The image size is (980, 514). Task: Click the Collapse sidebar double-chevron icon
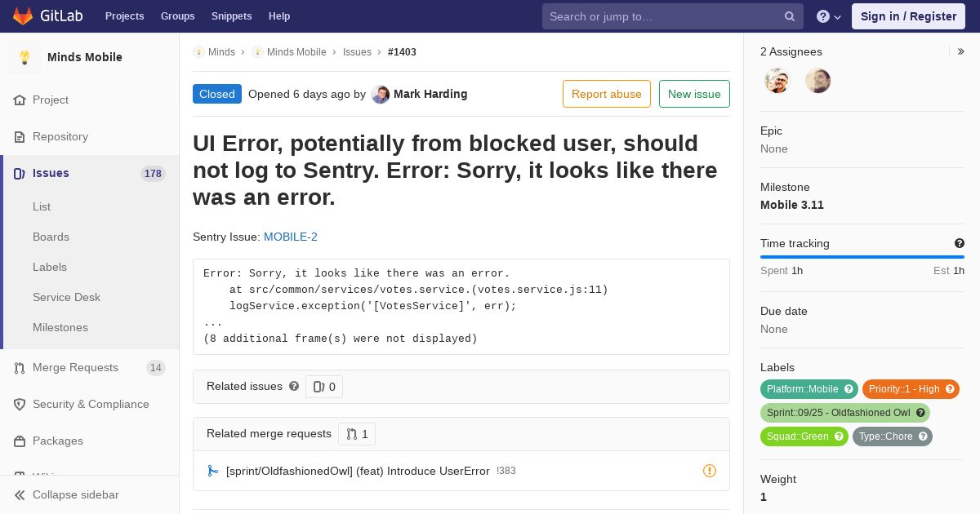[x=20, y=494]
